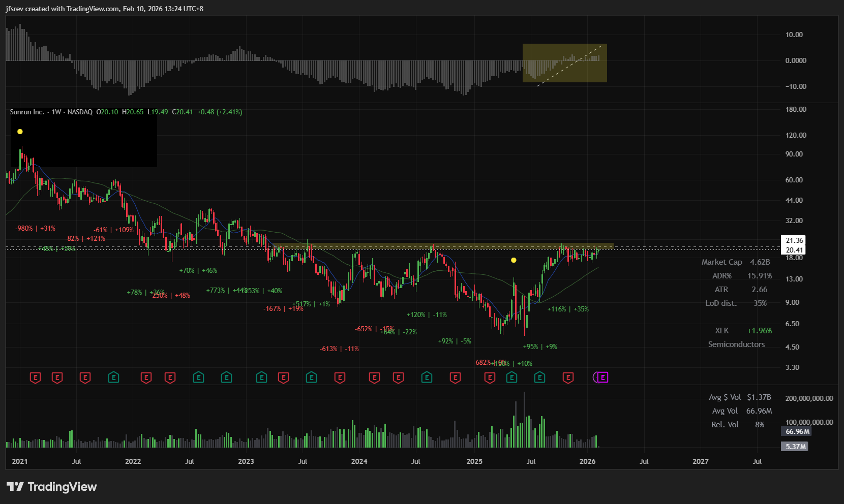Select the 20.41 current price tag on the axis
The width and height of the screenshot is (844, 504).
pos(794,250)
